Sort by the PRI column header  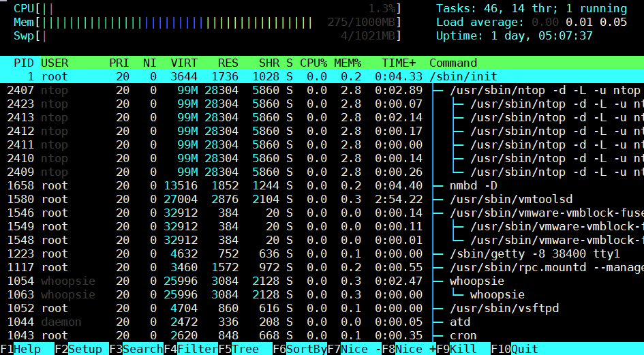(x=119, y=63)
